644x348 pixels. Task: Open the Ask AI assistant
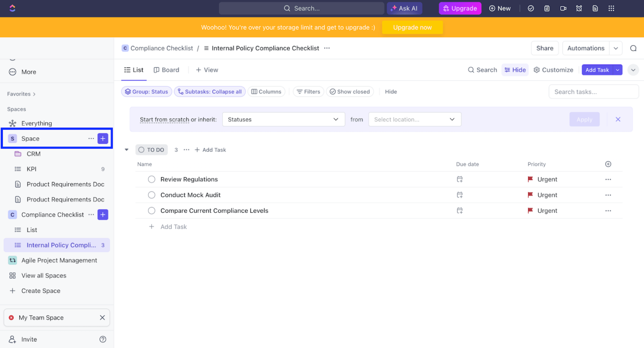404,8
